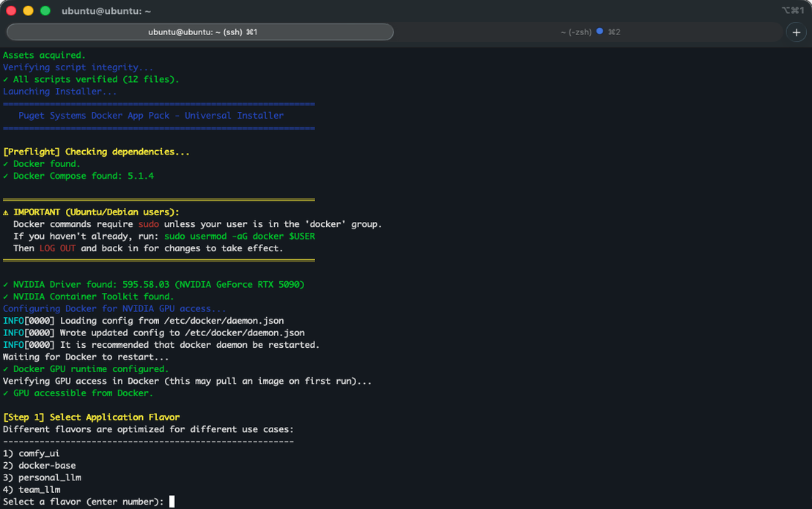Click 'All scripts verified (12 files).' line
Image resolution: width=812 pixels, height=509 pixels.
coord(91,79)
